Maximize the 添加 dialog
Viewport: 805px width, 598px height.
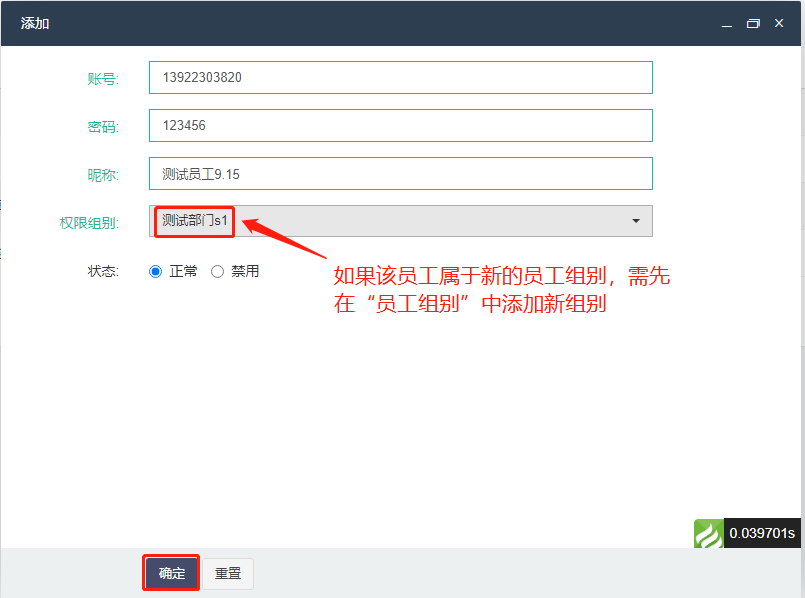[753, 24]
